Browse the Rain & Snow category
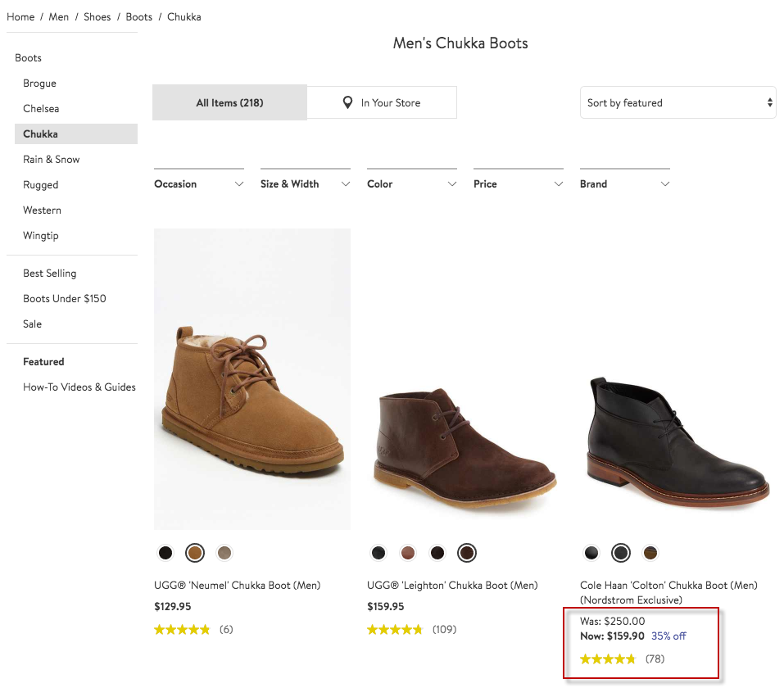The image size is (784, 688). (52, 160)
